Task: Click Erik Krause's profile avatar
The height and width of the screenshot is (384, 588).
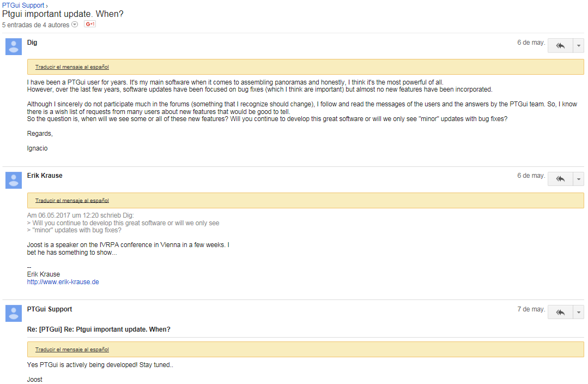Action: point(14,180)
